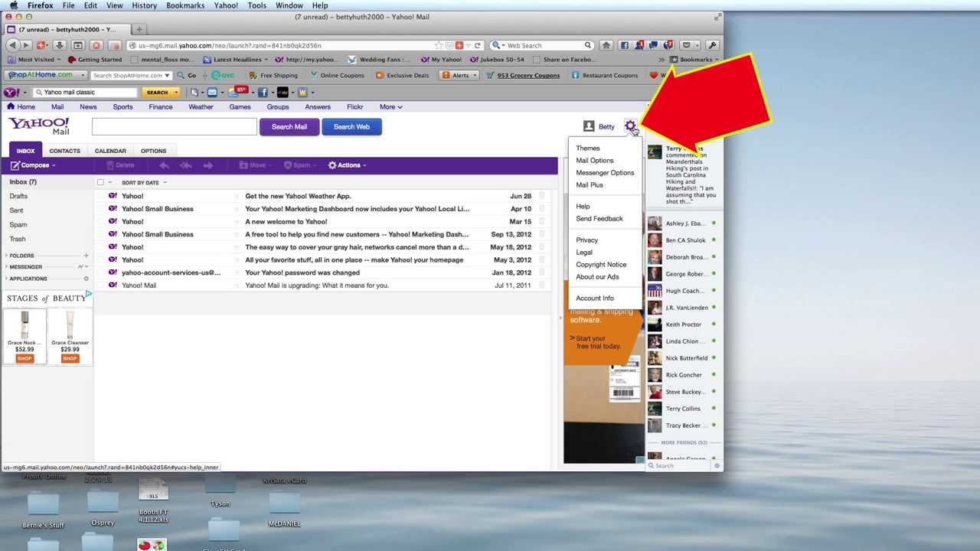Click the red Stop loading button
Image resolution: width=980 pixels, height=551 pixels.
point(96,45)
